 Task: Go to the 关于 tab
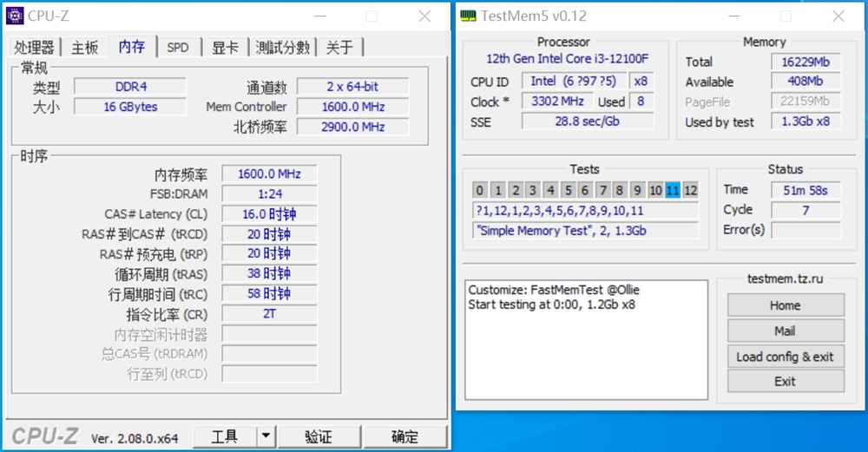click(x=339, y=48)
